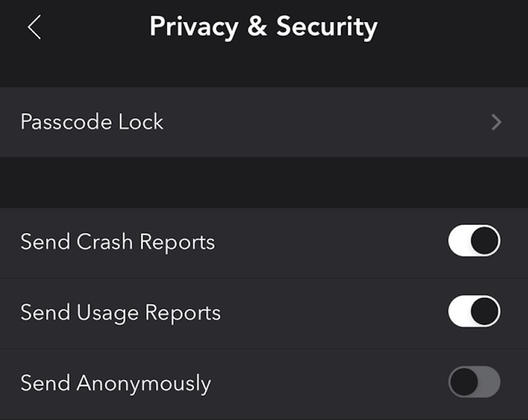Click the Send Crash Reports label text
This screenshot has height=420, width=528.
click(118, 242)
